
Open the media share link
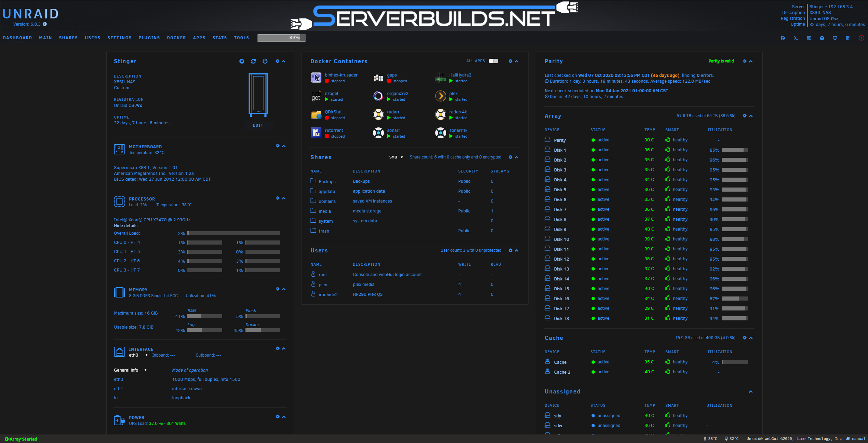325,211
